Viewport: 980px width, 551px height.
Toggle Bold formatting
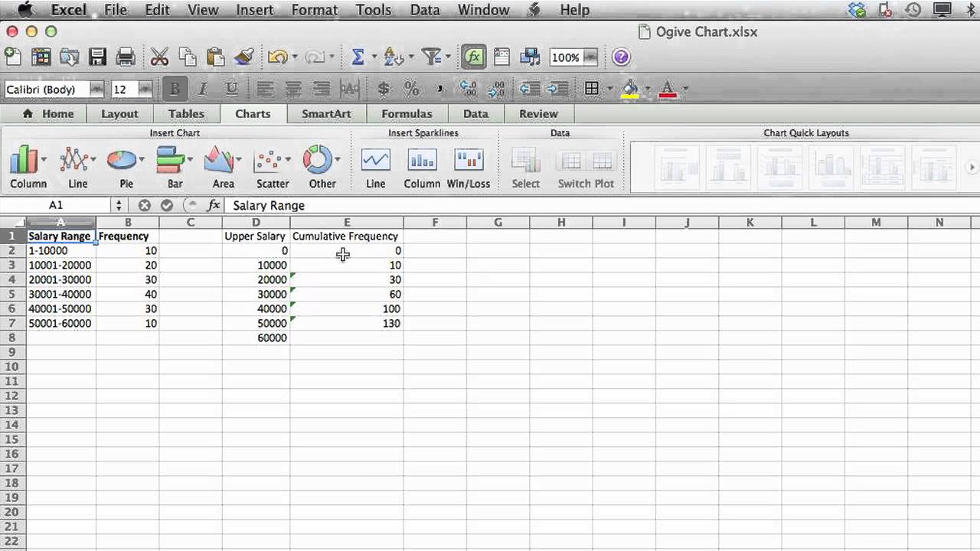point(175,90)
